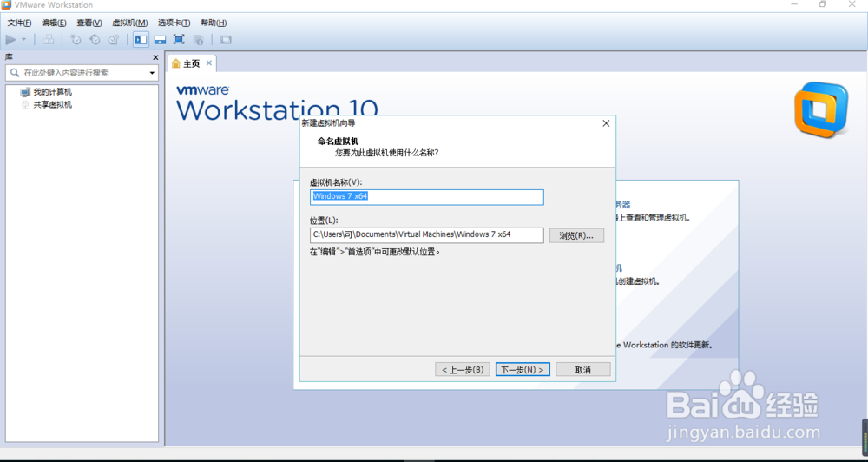Click the take snapshot toolbar icon

point(76,39)
